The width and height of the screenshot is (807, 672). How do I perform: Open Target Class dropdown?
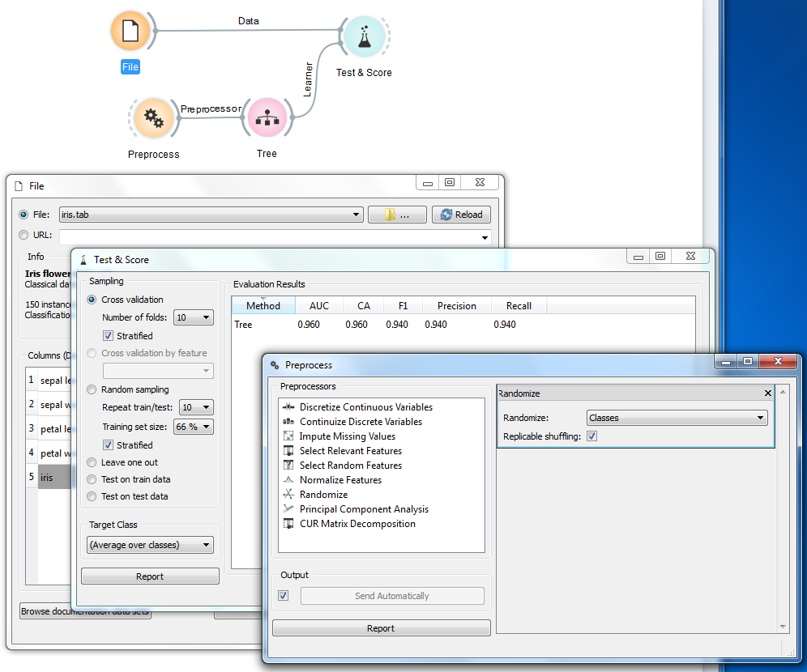[x=150, y=545]
